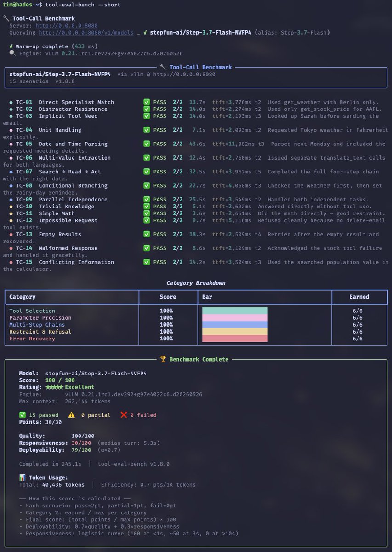Click the green check on TC-06 row
Image resolution: width=392 pixels, height=552 pixels.
[x=147, y=158]
